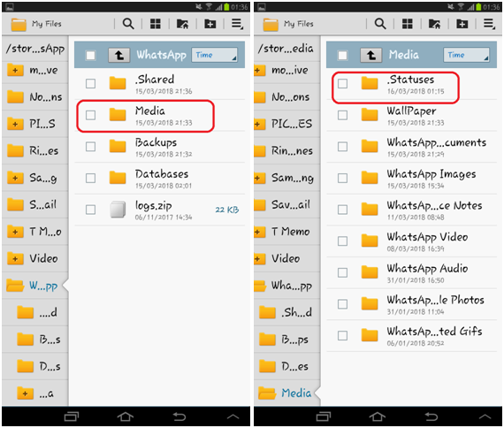Go up one level from WhatsApp folder
This screenshot has width=504, height=428.
click(x=119, y=56)
